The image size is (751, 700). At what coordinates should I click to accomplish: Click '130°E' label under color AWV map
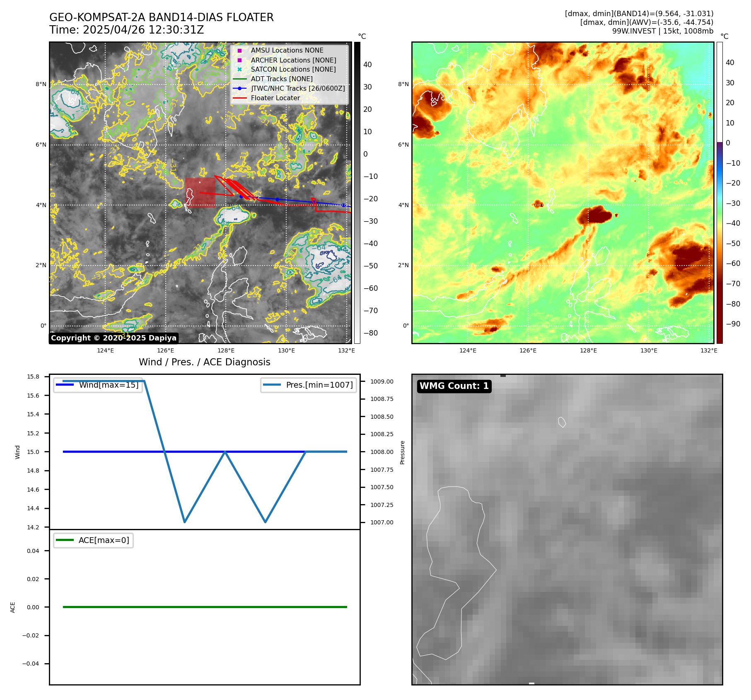point(649,350)
